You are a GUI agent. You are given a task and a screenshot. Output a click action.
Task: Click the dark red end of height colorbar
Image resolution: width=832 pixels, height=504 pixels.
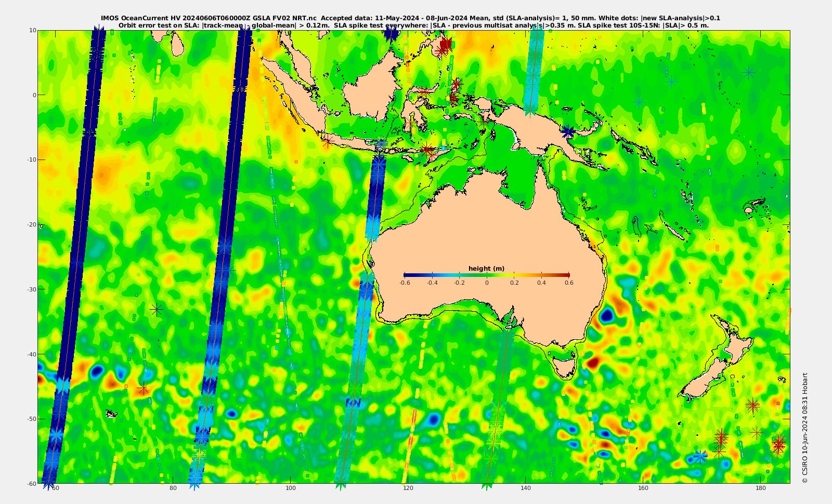click(x=566, y=275)
